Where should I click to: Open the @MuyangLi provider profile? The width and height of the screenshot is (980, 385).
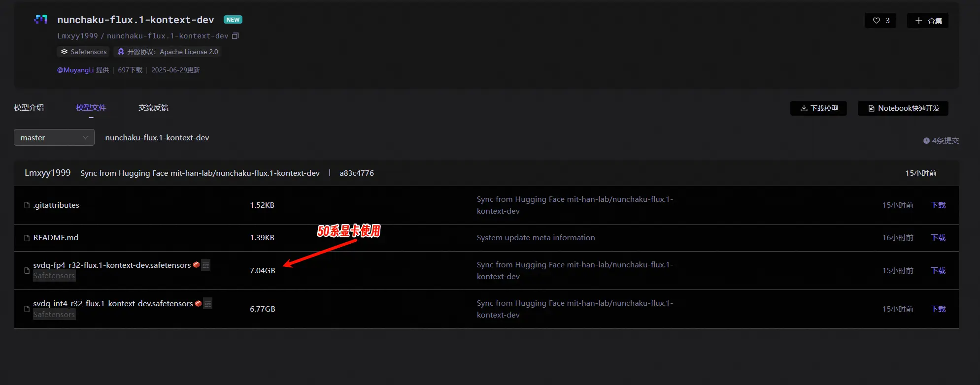75,70
